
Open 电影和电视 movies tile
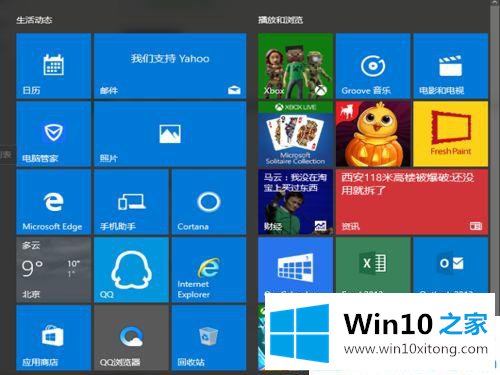click(451, 66)
